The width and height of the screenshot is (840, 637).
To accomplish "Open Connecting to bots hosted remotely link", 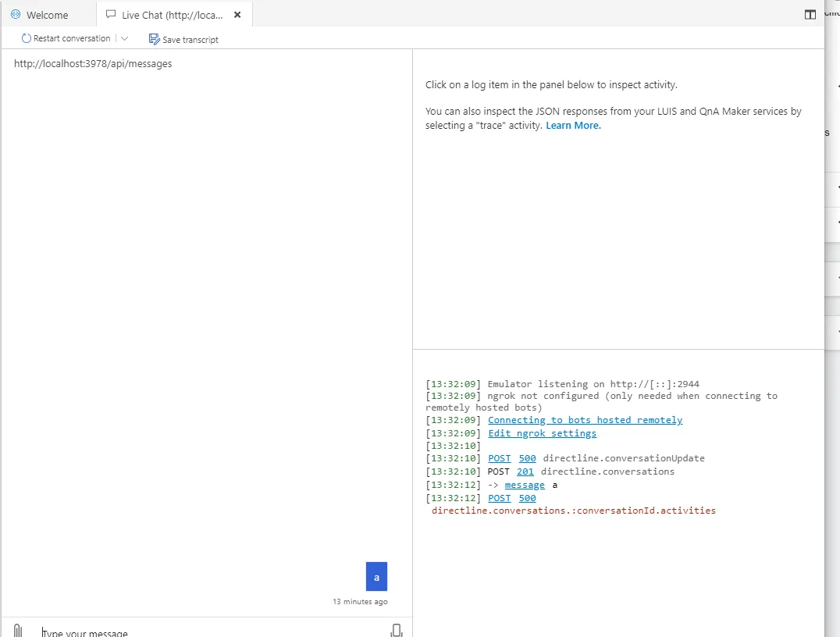I will [585, 420].
